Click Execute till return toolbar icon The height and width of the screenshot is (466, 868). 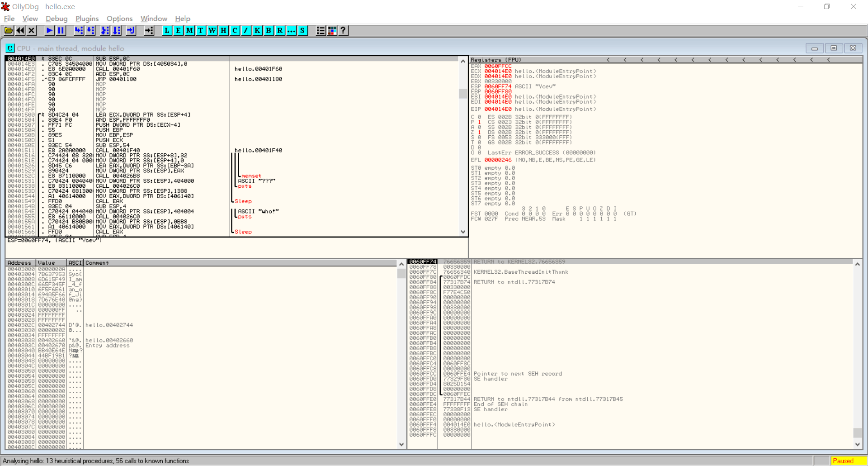tap(131, 30)
